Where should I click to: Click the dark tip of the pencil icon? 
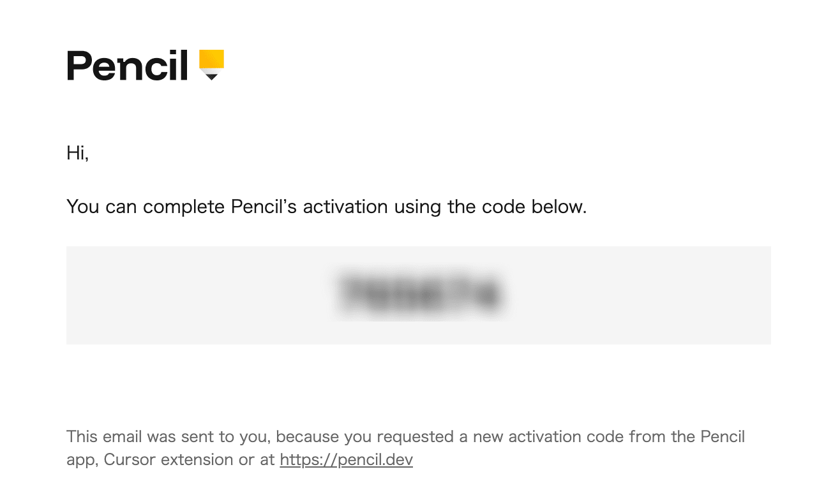211,77
